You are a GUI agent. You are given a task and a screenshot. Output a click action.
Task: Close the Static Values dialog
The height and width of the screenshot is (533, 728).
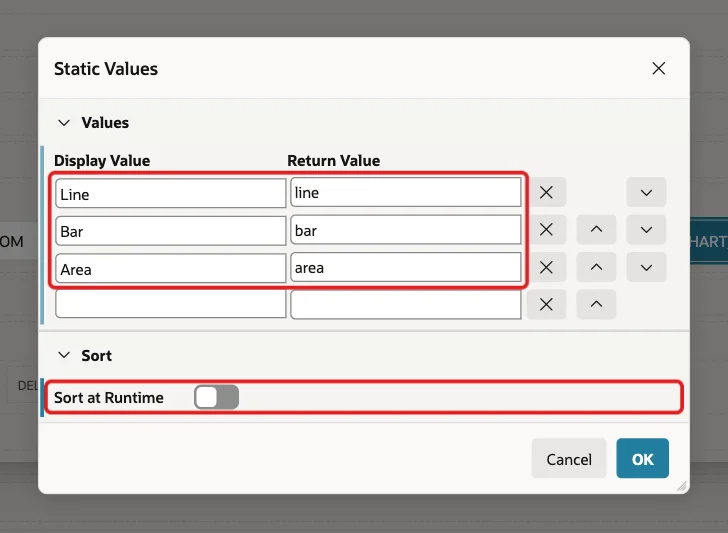point(658,69)
